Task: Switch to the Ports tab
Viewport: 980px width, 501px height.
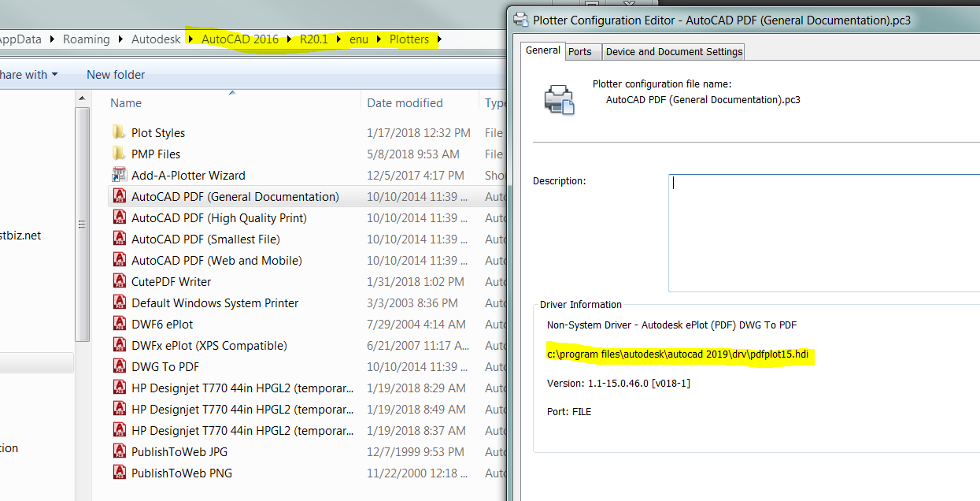Action: [x=582, y=50]
